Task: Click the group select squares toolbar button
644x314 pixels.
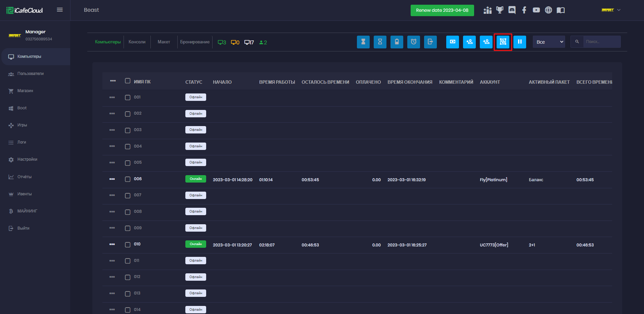Action: [503, 42]
